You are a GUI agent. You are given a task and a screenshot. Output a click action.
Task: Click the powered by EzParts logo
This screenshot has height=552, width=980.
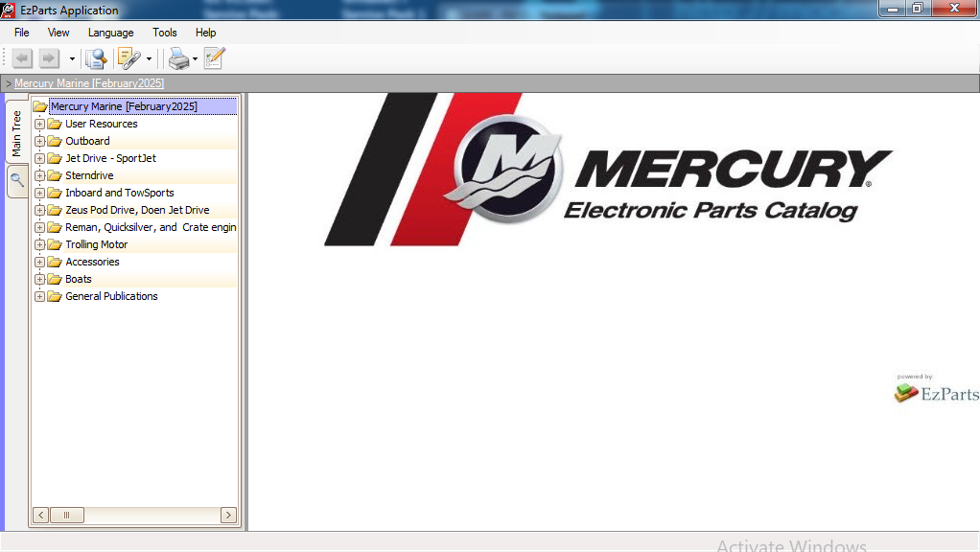tap(936, 388)
